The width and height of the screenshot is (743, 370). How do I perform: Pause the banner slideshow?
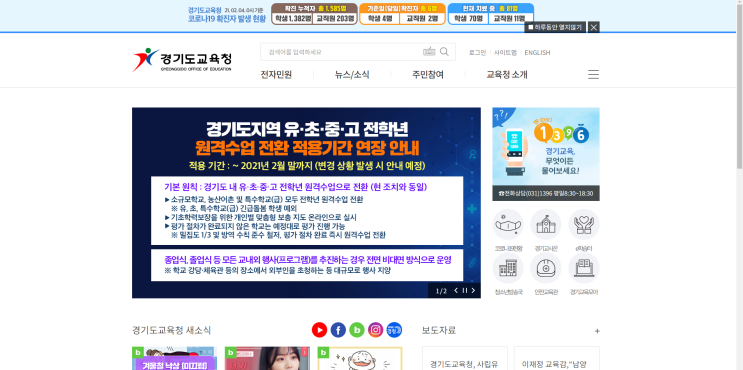pos(464,290)
